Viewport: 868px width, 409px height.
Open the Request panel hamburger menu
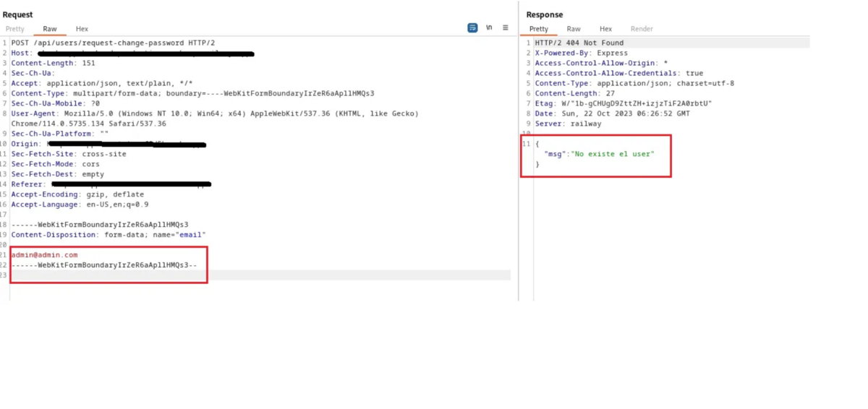click(x=506, y=28)
